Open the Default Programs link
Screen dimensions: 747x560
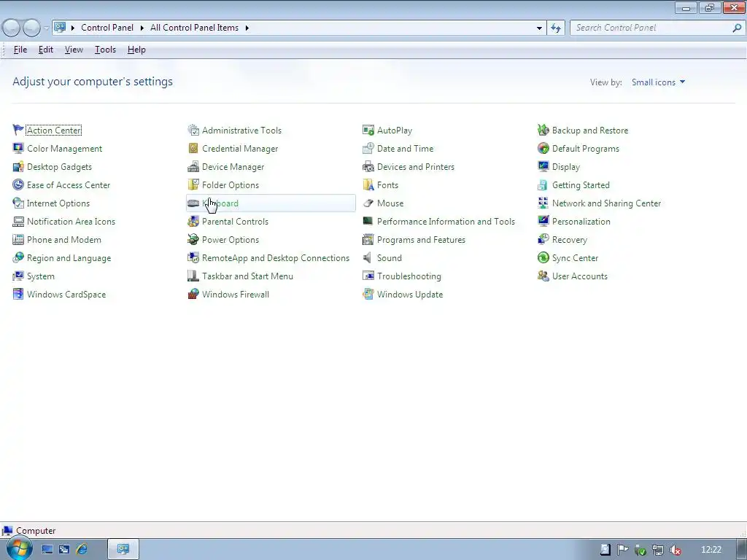586,149
